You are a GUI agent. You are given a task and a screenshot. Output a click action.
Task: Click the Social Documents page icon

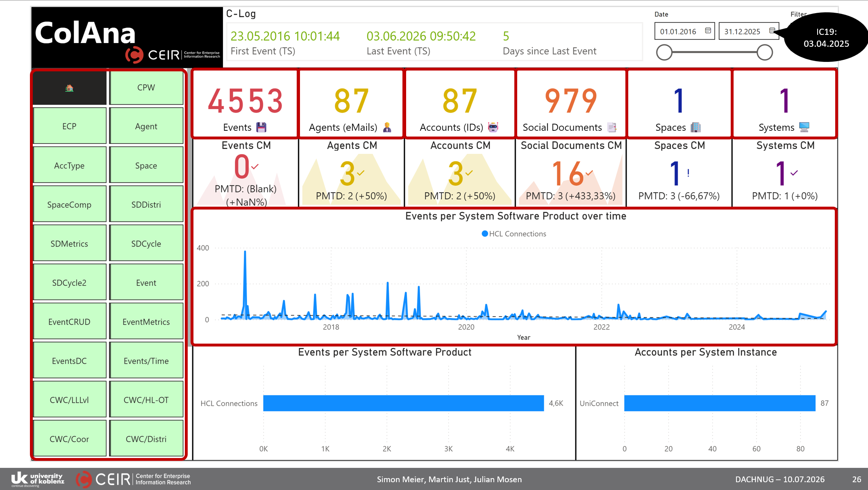pos(612,128)
